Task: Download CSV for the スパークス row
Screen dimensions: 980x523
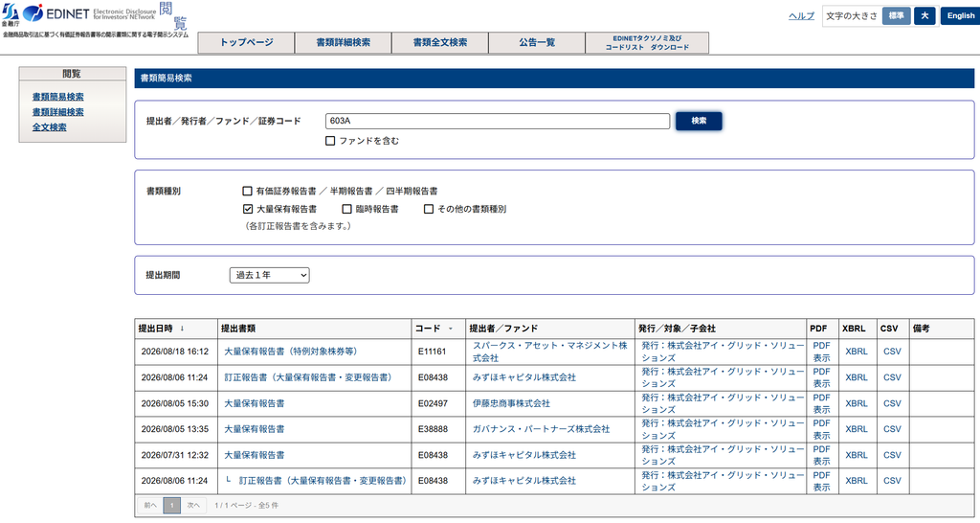Action: tap(892, 352)
